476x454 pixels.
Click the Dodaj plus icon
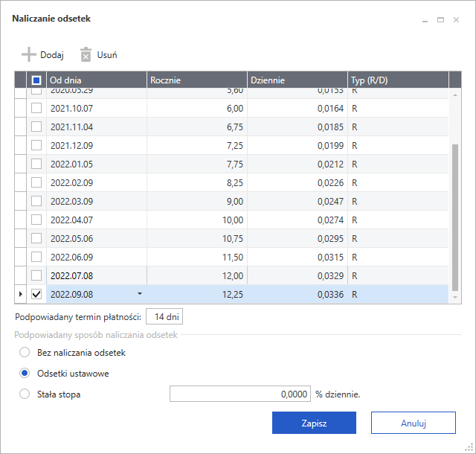click(x=28, y=54)
